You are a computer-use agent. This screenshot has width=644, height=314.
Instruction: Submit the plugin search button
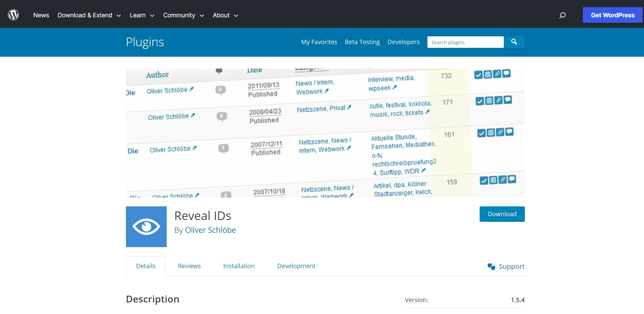[514, 42]
